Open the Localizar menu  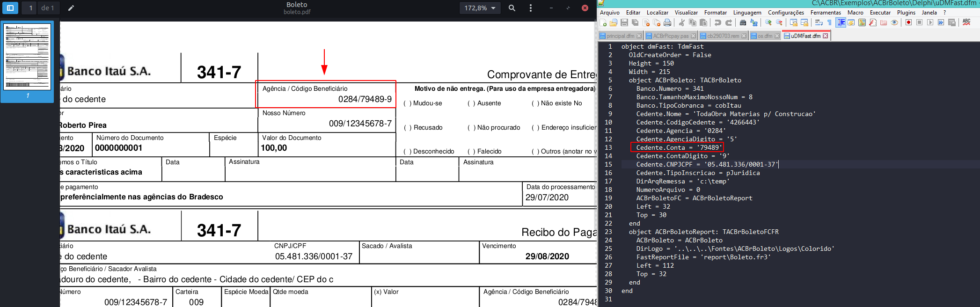click(x=658, y=13)
